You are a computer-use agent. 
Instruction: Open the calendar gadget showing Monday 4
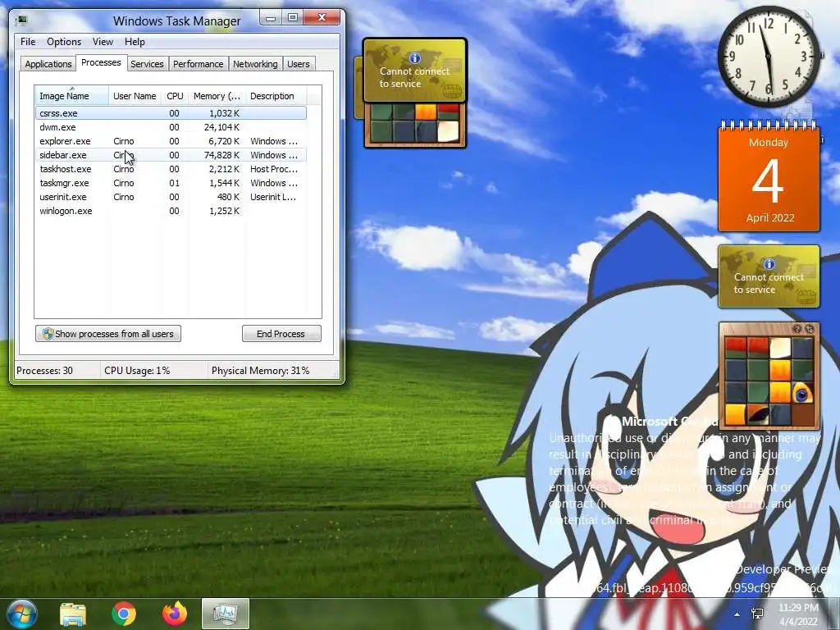769,177
